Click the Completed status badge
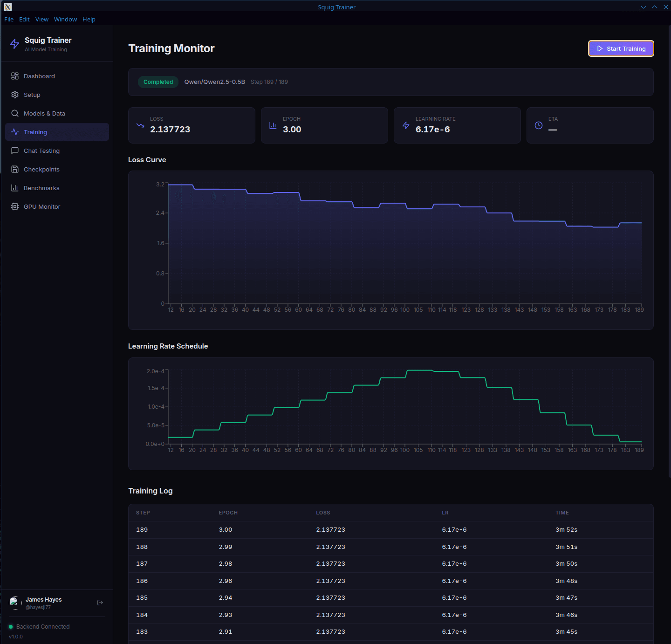This screenshot has width=671, height=644. pyautogui.click(x=158, y=82)
